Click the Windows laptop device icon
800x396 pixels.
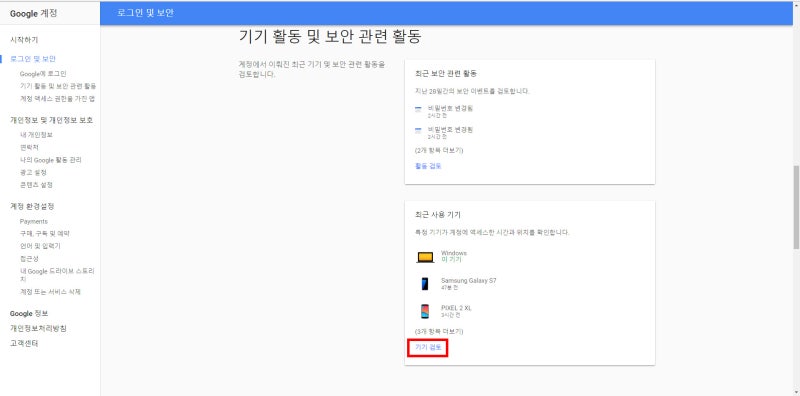(x=425, y=257)
